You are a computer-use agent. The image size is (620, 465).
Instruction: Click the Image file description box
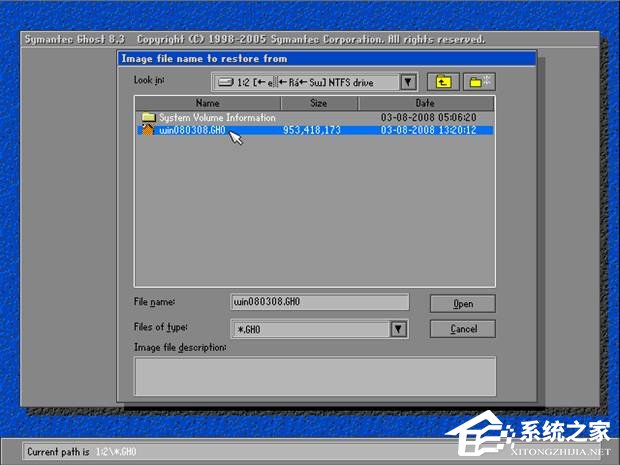(x=315, y=376)
